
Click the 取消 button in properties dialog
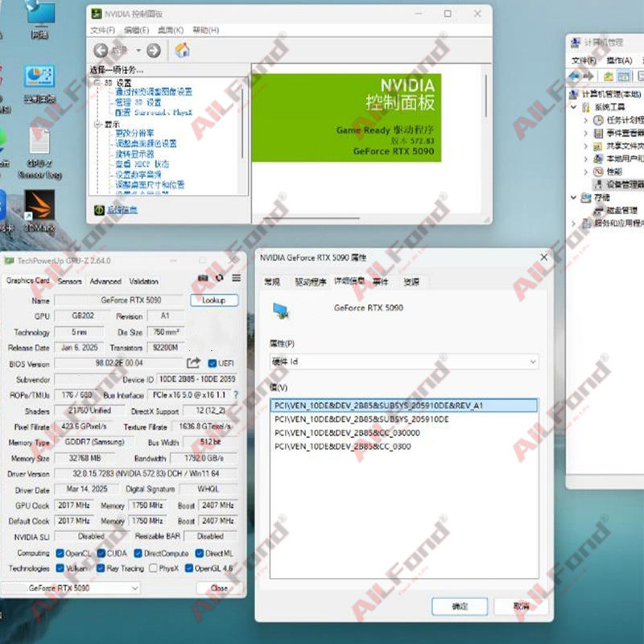click(x=521, y=606)
